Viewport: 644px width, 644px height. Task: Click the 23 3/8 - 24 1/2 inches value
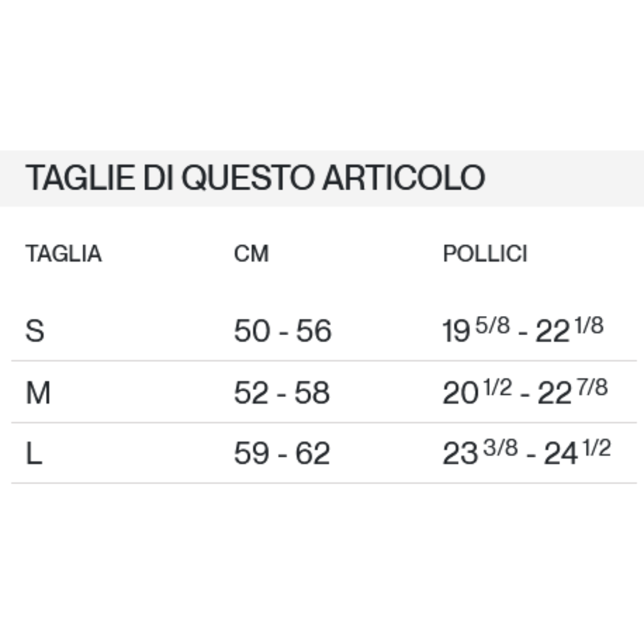pos(527,452)
